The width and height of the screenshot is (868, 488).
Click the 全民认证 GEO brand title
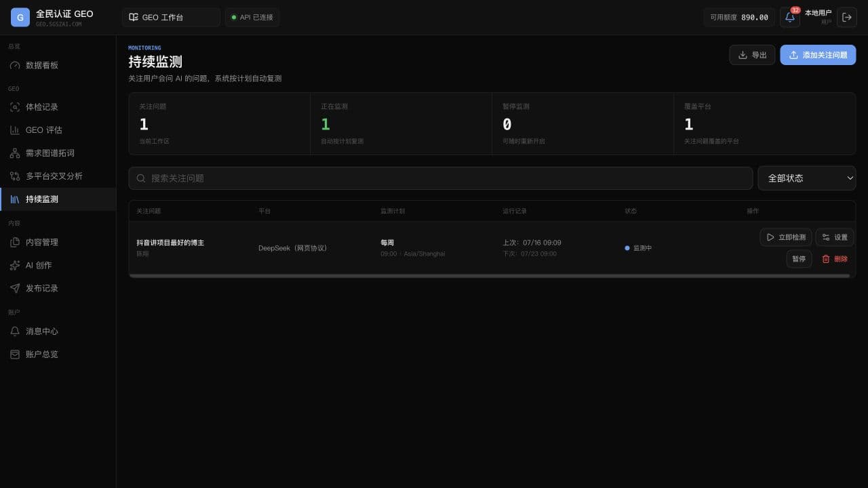[64, 14]
